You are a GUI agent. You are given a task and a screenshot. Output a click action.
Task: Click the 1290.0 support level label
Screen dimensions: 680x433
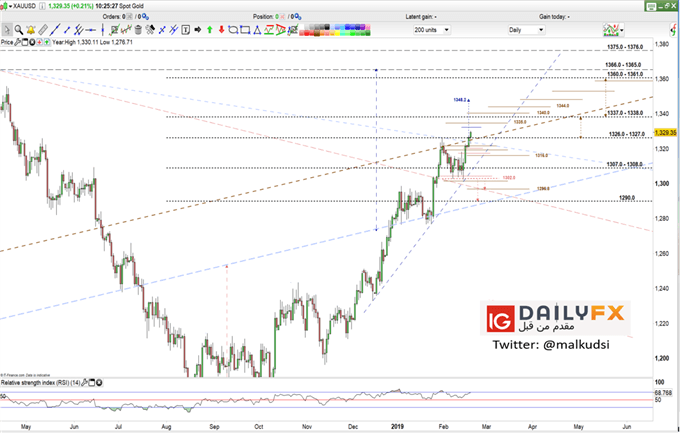click(627, 197)
